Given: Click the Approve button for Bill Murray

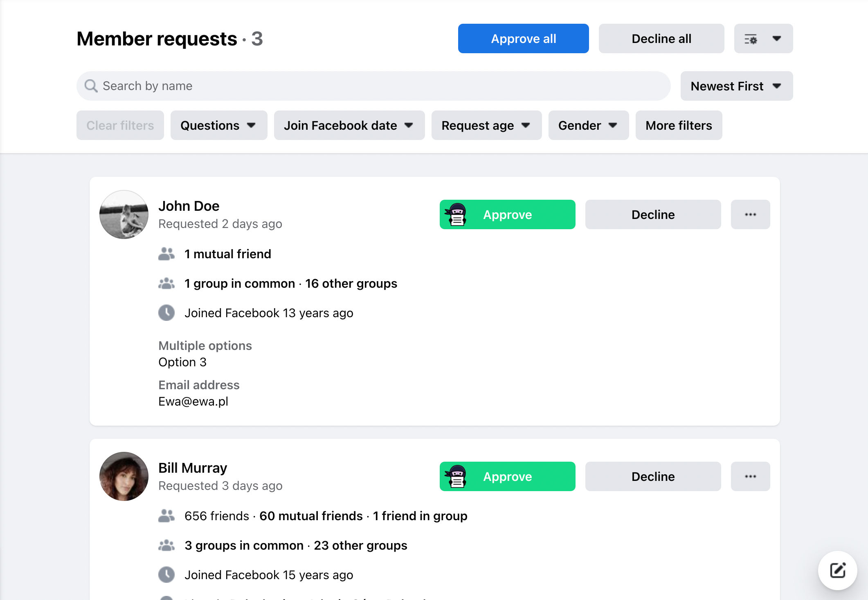Looking at the screenshot, I should [507, 476].
